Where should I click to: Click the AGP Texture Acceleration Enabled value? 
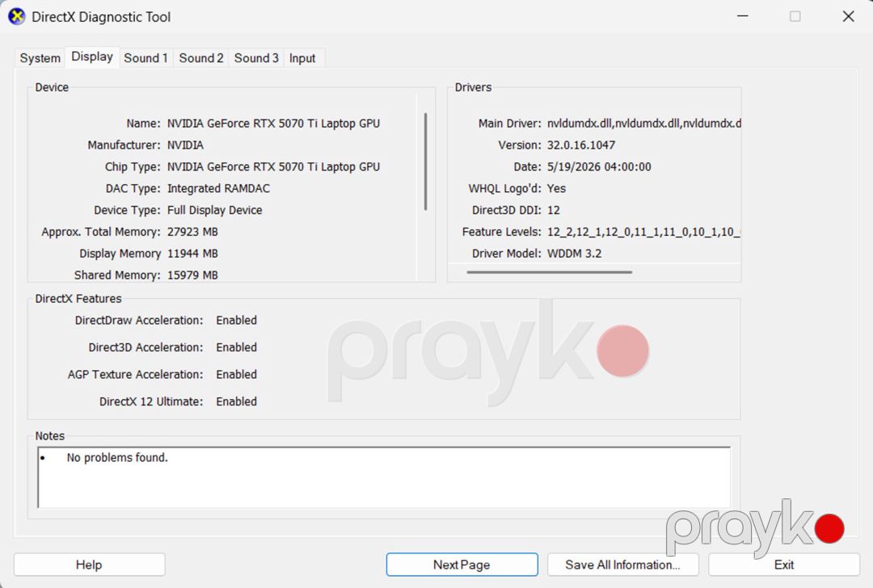pos(237,375)
